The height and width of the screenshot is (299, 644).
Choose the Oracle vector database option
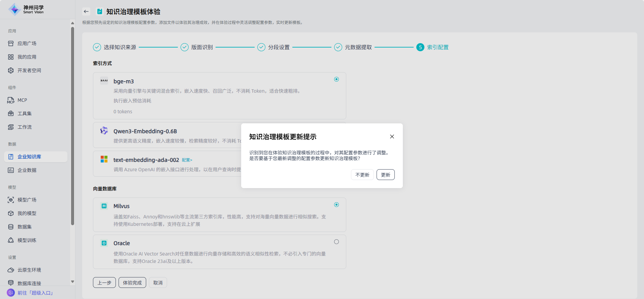(x=336, y=242)
